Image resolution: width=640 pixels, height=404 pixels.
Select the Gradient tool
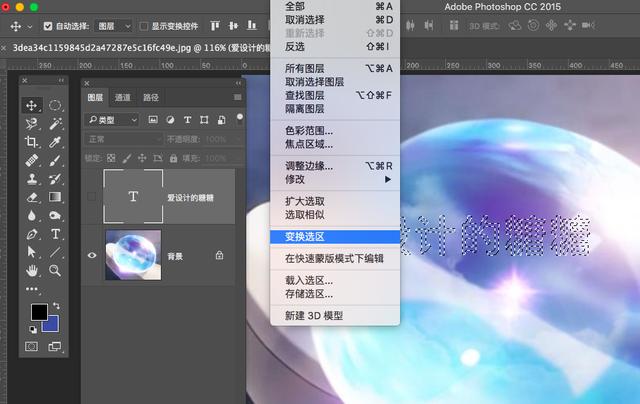(x=55, y=197)
